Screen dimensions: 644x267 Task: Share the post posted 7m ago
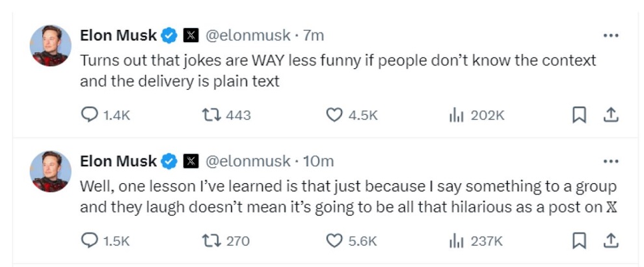[610, 115]
